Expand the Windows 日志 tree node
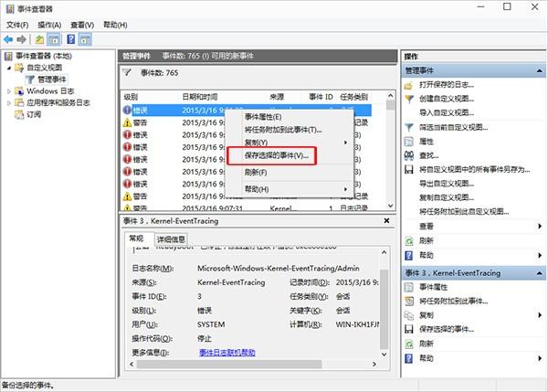 click(x=9, y=91)
